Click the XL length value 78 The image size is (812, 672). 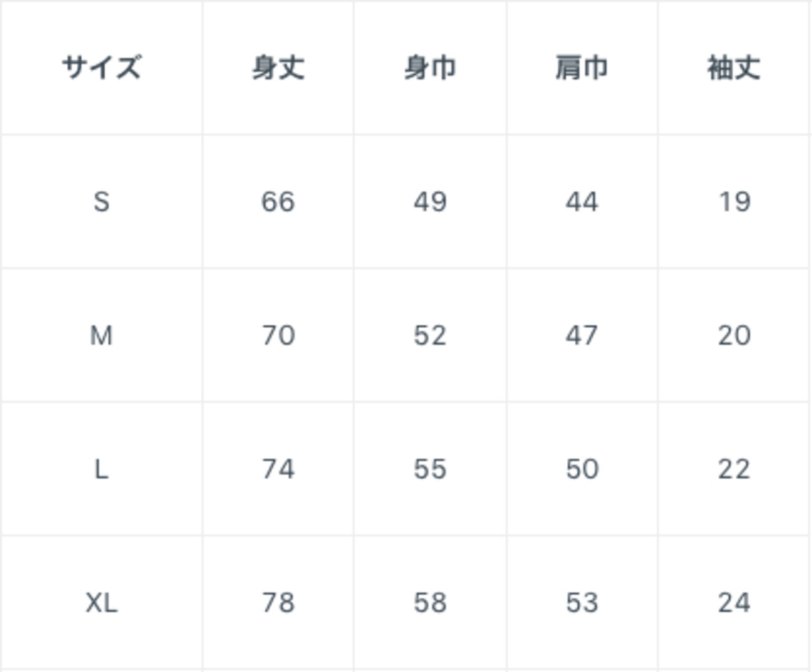point(278,602)
